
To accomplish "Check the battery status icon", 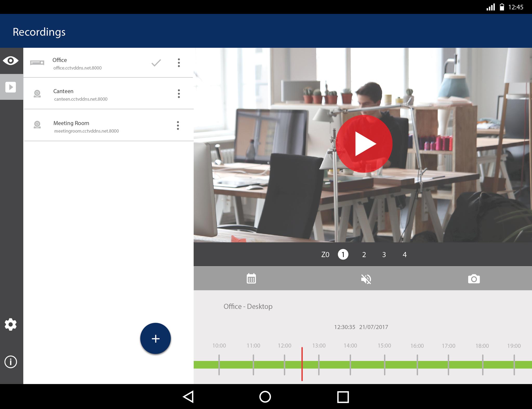I will (x=502, y=7).
